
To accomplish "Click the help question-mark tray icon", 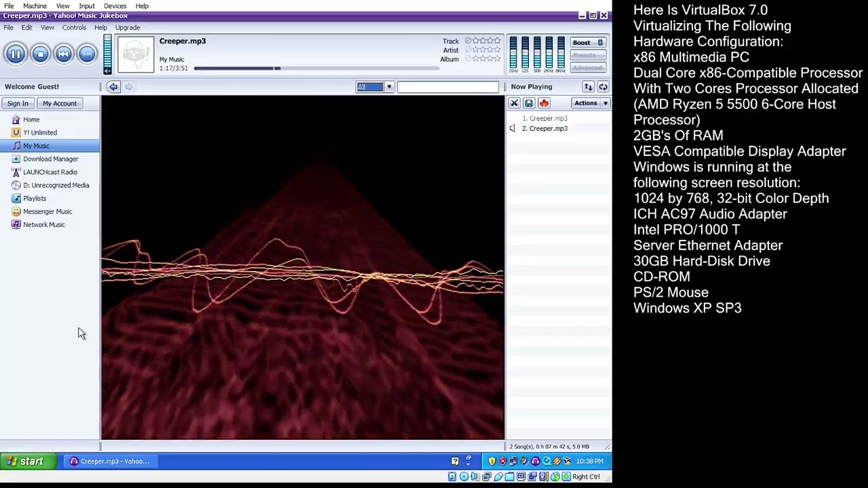I will point(455,461).
